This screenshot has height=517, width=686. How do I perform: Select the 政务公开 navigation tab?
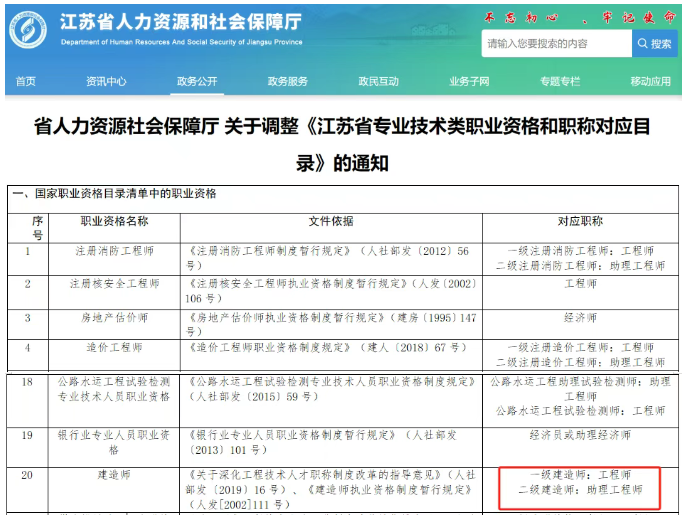pos(197,81)
